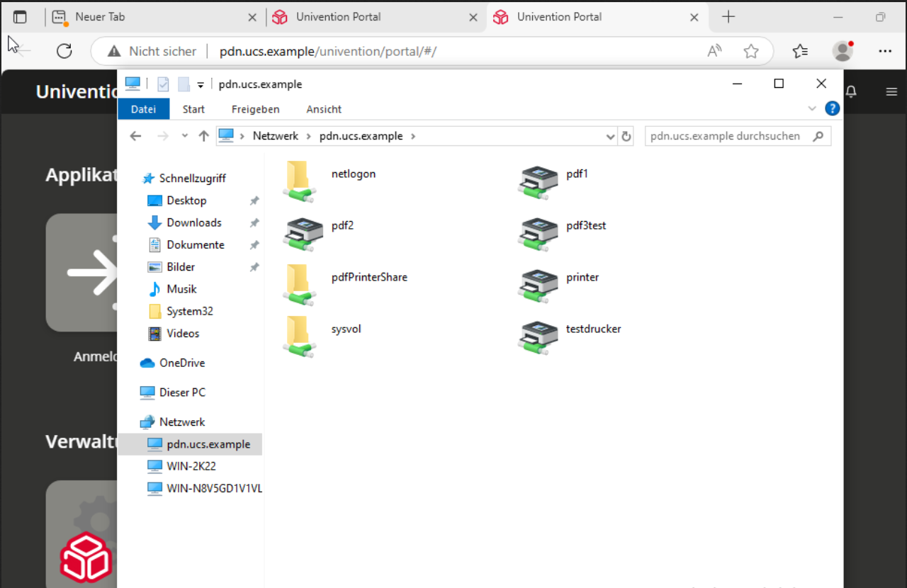Click the Properties quick access toolbar icon
Image resolution: width=907 pixels, height=588 pixels.
point(163,84)
